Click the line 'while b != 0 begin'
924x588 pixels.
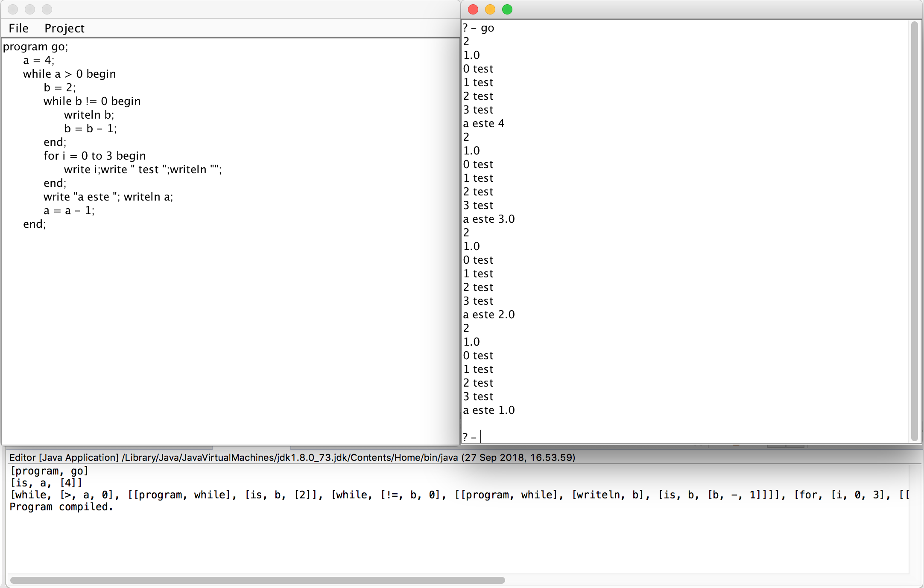click(92, 101)
